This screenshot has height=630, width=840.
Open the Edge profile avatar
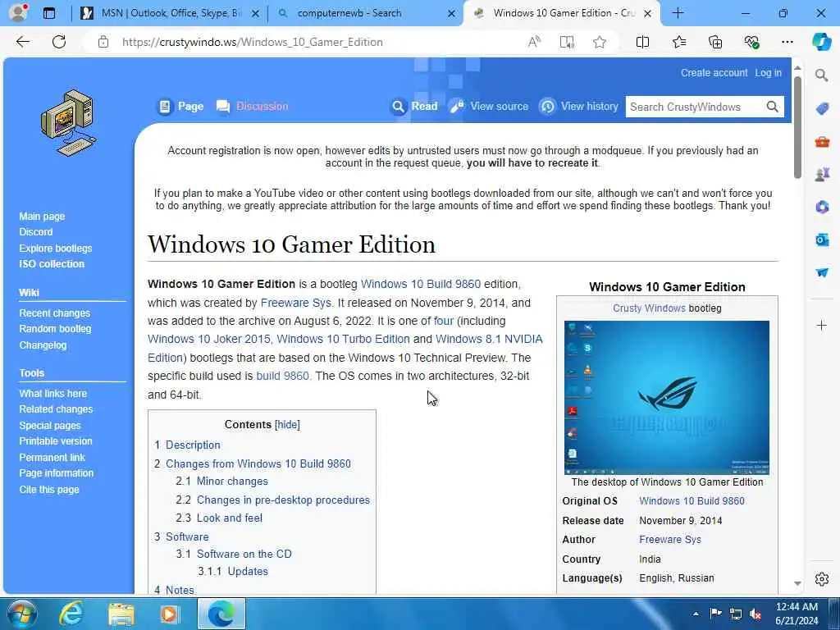pyautogui.click(x=18, y=12)
